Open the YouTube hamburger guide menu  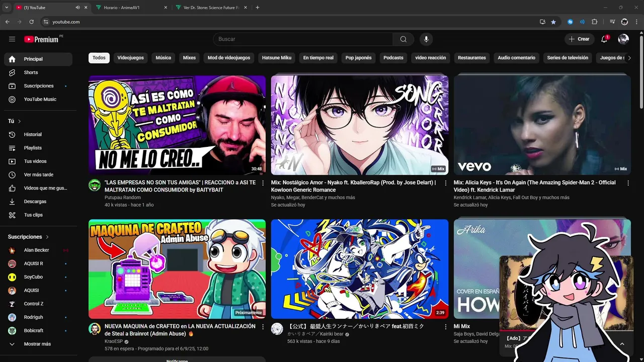click(12, 39)
